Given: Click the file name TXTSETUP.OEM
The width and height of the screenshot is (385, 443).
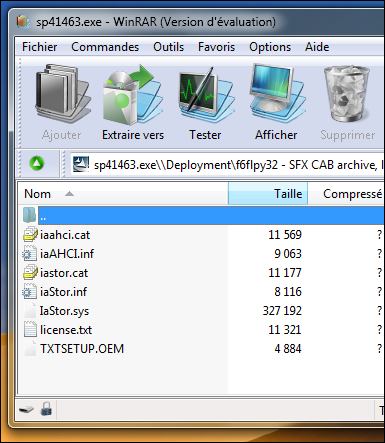Looking at the screenshot, I should 82,349.
